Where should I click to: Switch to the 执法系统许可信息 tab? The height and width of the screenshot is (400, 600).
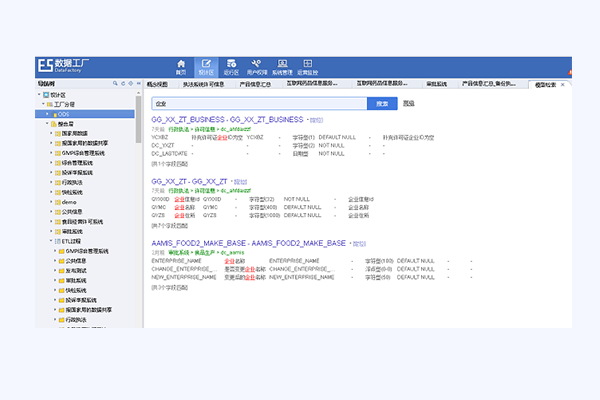(x=203, y=84)
